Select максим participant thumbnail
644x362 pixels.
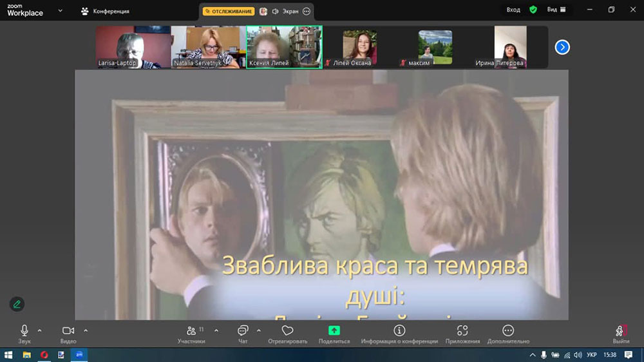click(x=435, y=47)
